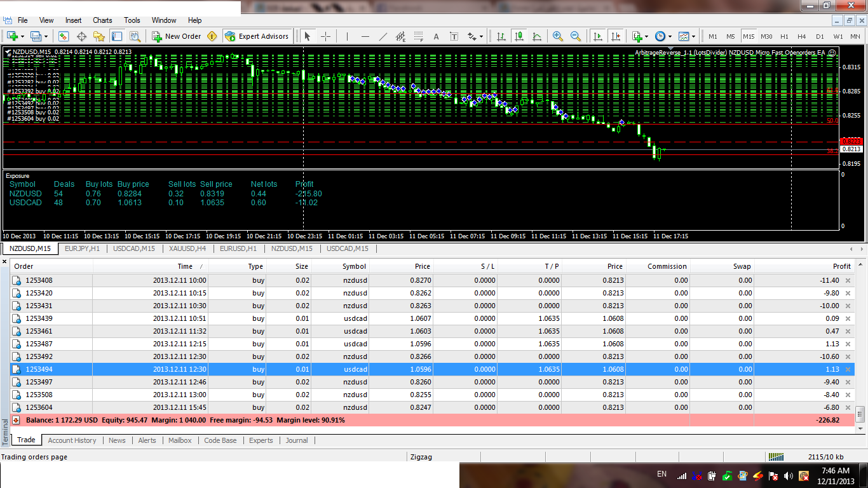Viewport: 868px width, 488px height.
Task: Click the EN language indicator in taskbar
Action: point(661,474)
